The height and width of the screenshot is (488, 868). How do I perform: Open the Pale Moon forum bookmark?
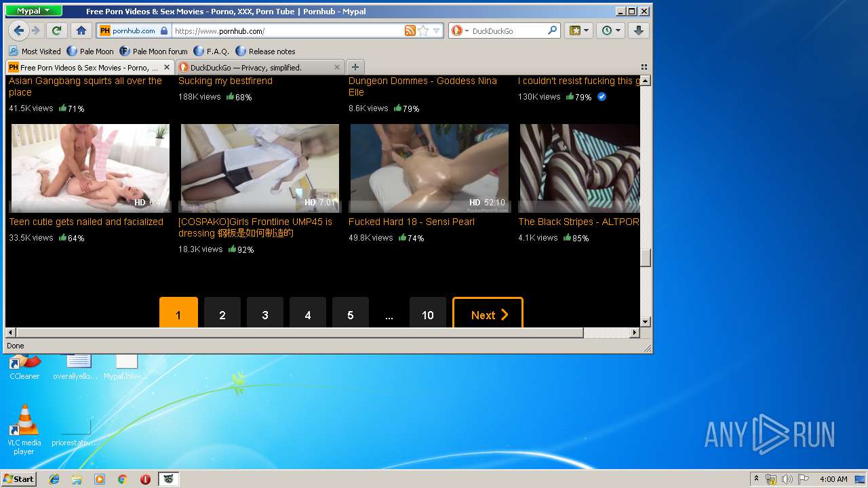click(x=154, y=51)
